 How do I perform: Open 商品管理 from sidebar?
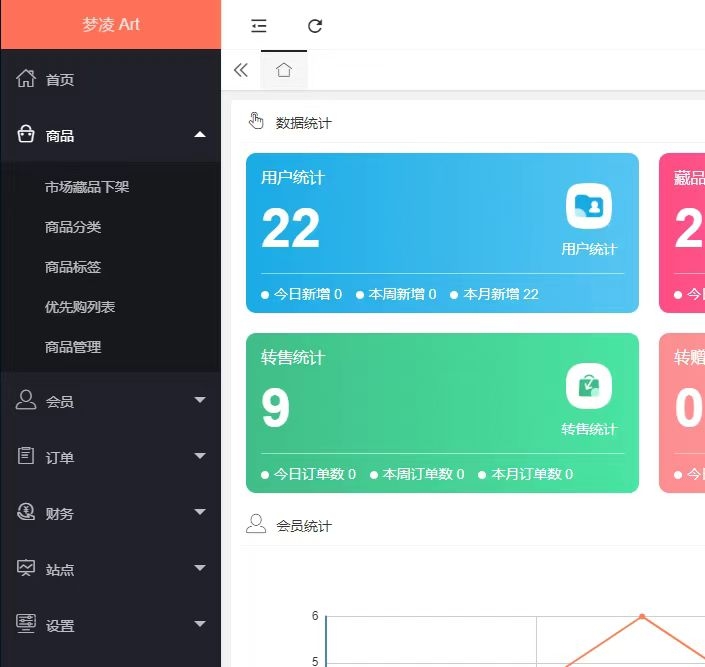(73, 347)
